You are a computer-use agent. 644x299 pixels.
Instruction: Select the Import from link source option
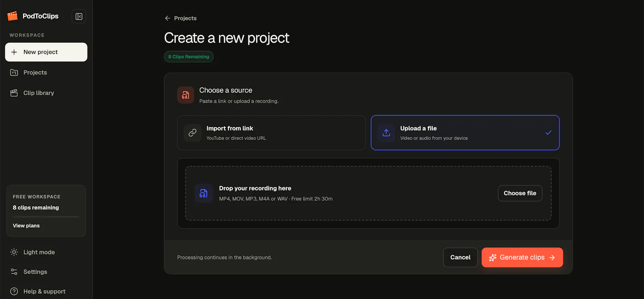(271, 133)
